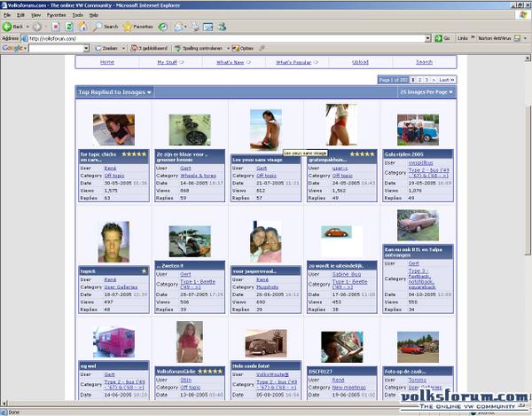
Task: Open the Norton AntiVirus dropdown arrow
Action: point(525,38)
